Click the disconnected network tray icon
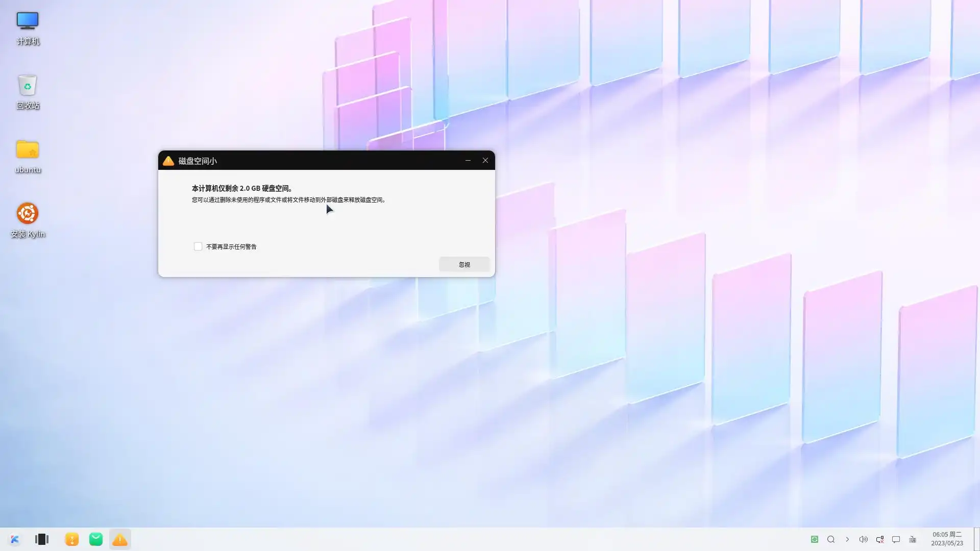 880,539
